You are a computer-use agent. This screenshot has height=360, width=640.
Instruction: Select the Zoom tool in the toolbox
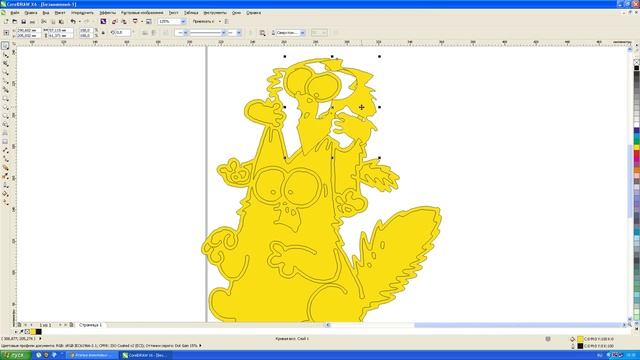tap(5, 72)
